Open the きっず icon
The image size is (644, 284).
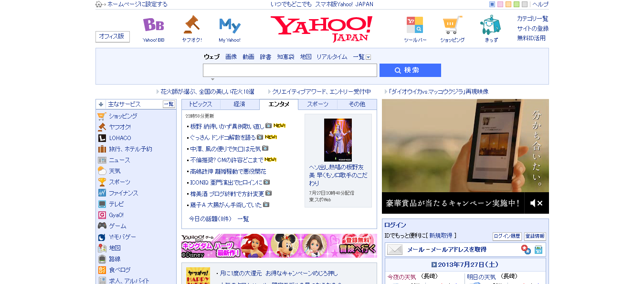(x=491, y=25)
